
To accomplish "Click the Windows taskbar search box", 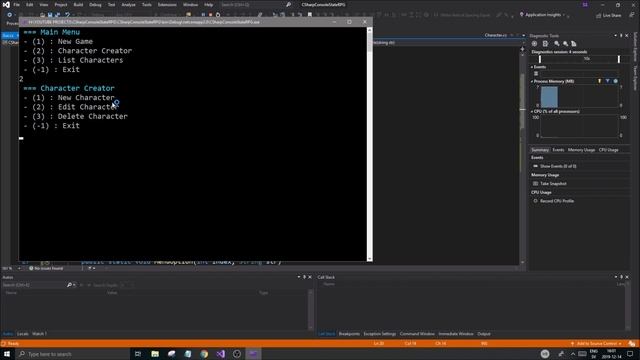I will point(73,354).
